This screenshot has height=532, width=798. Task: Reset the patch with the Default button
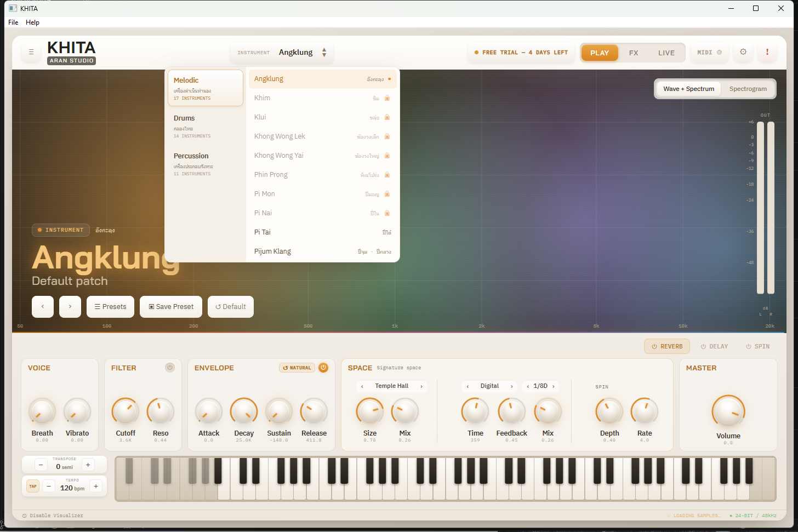[231, 307]
